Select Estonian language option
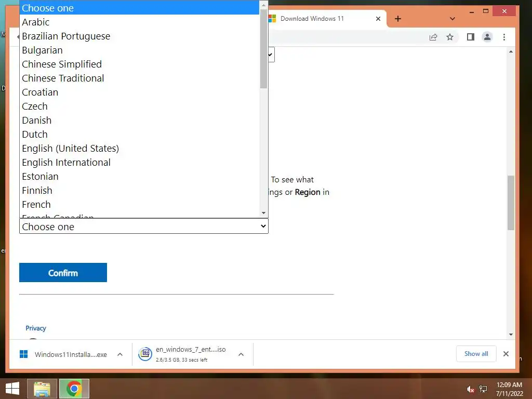The image size is (532, 399). click(139, 177)
